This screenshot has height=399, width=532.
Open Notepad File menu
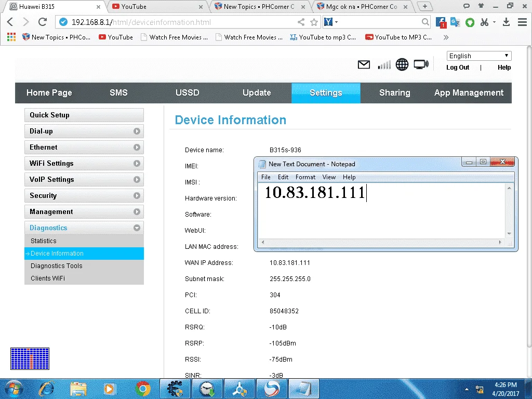coord(265,177)
